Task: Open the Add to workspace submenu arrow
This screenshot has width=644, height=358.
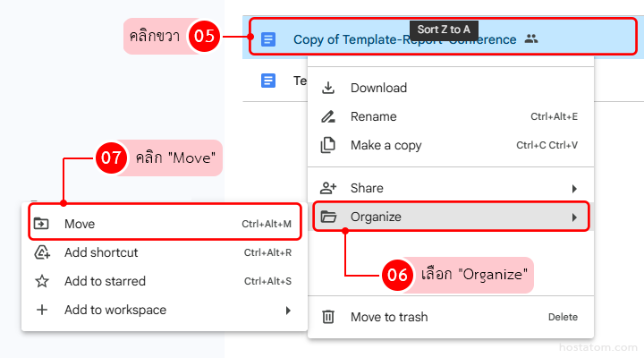Action: (288, 310)
